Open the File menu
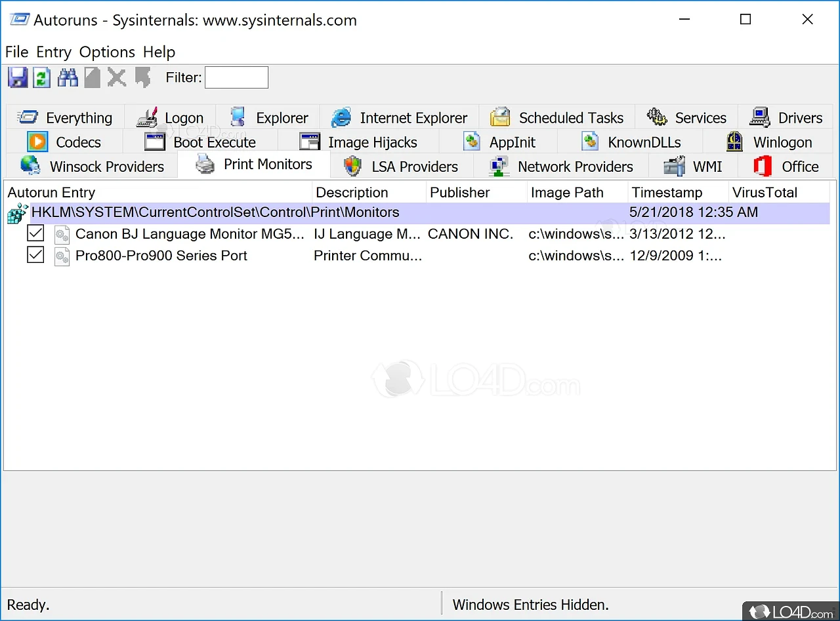Screen dimensions: 840x621 [x=16, y=52]
